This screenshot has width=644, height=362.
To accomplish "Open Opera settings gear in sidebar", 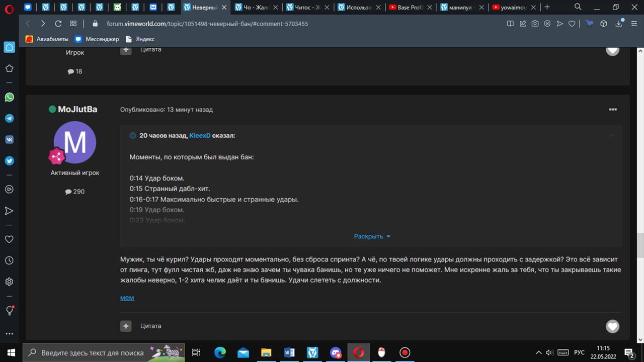I will [x=9, y=282].
